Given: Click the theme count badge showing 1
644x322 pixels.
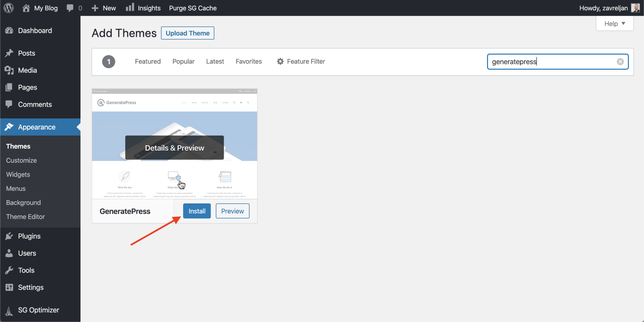Looking at the screenshot, I should [109, 62].
